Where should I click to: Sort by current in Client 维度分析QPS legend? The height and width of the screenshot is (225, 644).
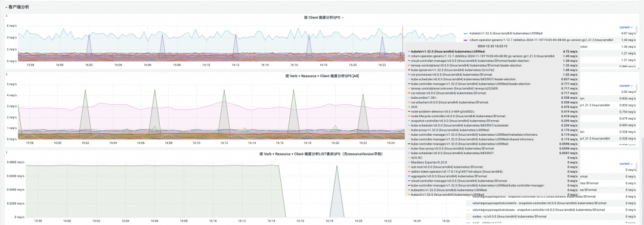626,27
